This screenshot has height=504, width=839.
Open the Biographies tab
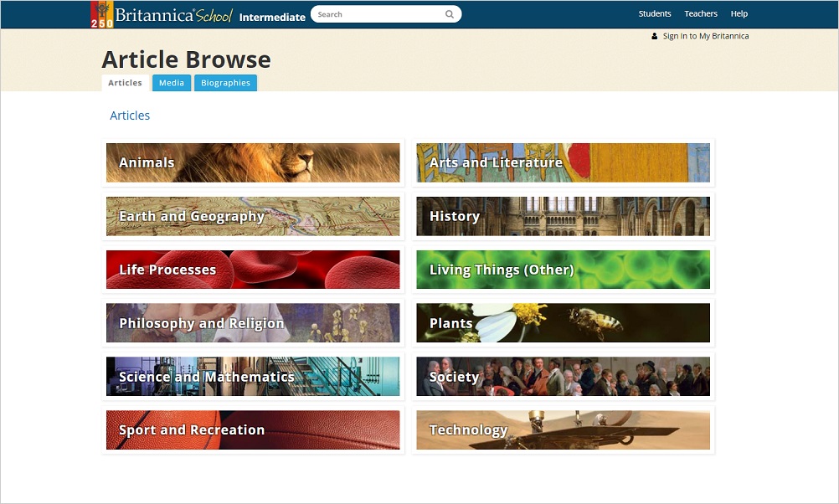225,83
